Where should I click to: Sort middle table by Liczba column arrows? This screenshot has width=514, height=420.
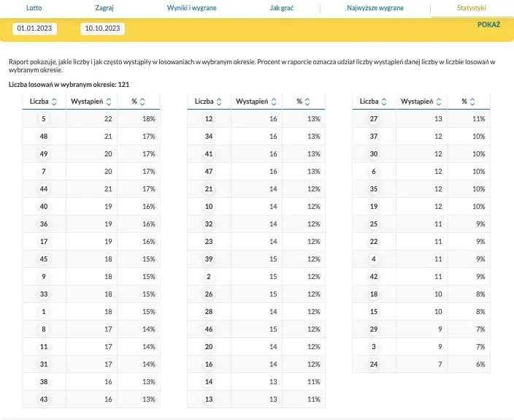219,102
